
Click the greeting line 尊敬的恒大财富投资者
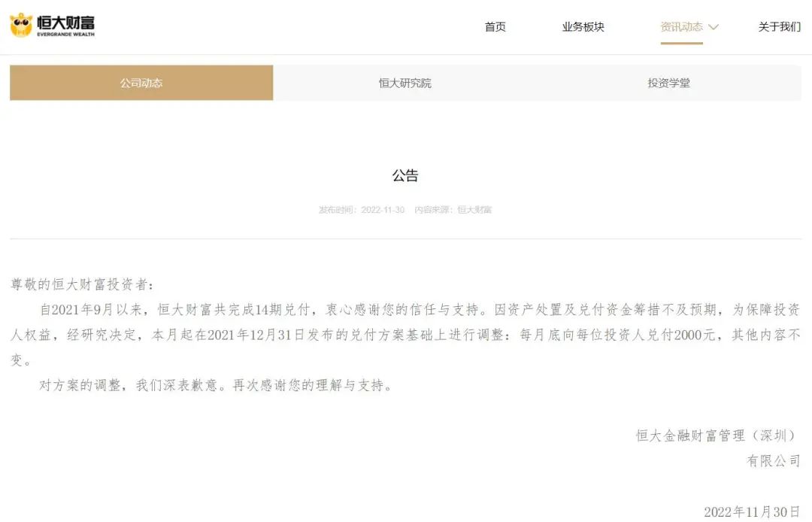[x=83, y=284]
